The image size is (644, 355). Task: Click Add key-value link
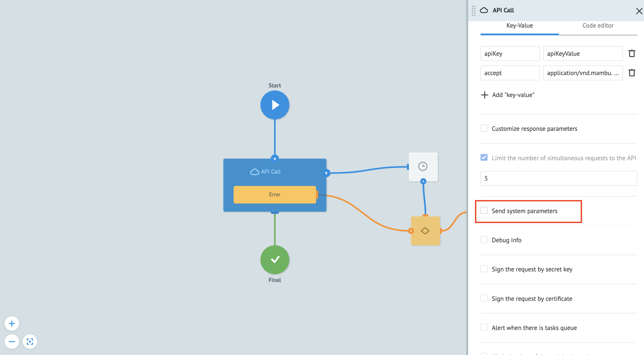coord(508,95)
